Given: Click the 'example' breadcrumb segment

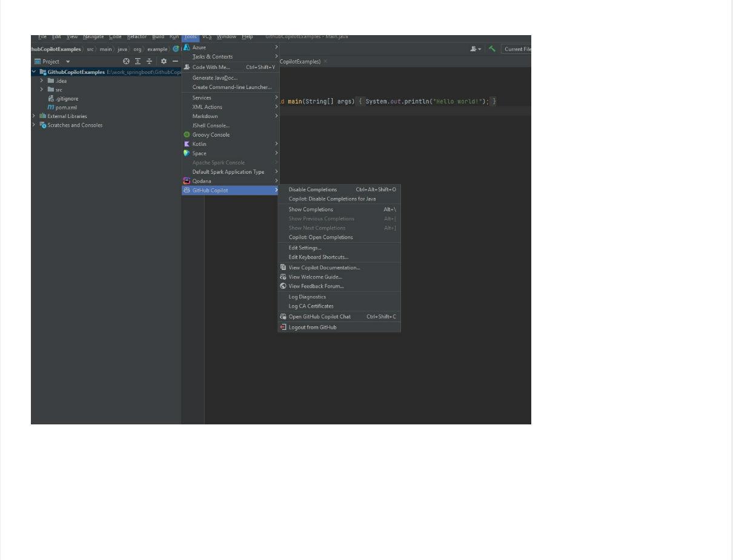Looking at the screenshot, I should pos(157,49).
